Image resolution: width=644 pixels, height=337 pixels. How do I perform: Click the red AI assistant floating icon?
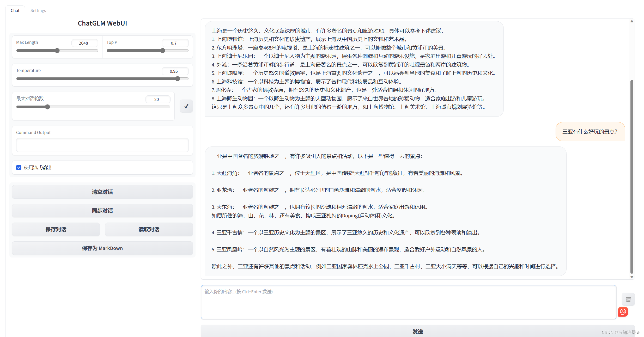click(623, 312)
